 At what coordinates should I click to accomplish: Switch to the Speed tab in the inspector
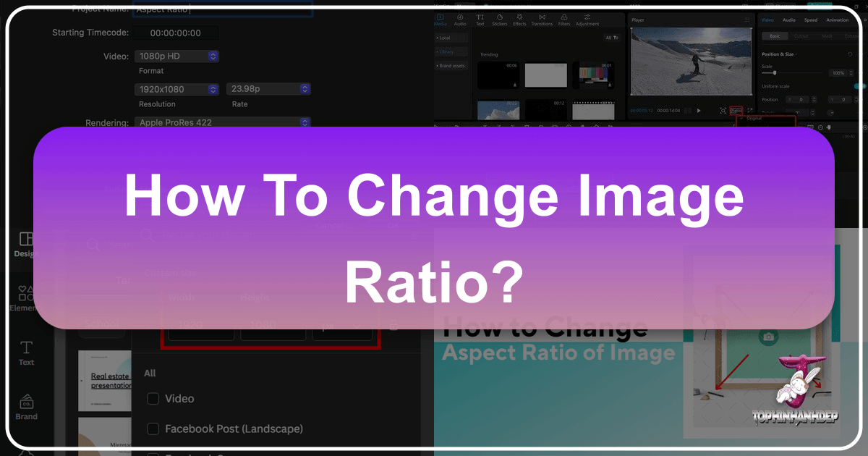(811, 20)
